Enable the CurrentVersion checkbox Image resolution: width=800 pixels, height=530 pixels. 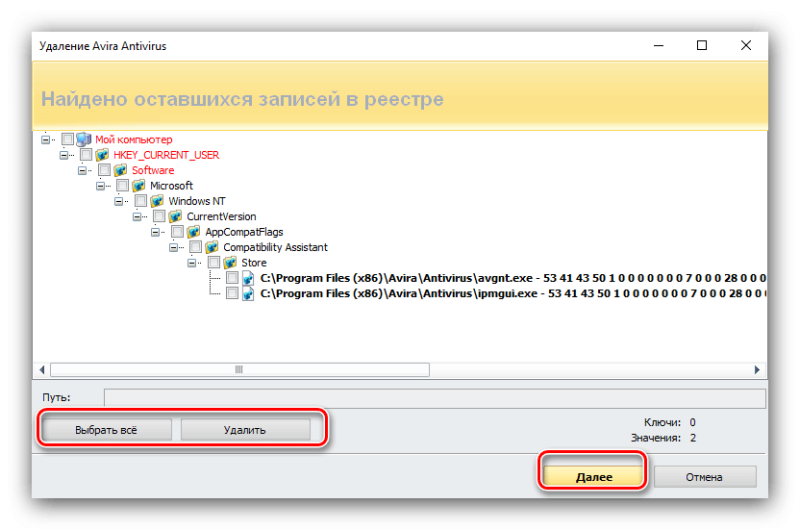coord(159,216)
